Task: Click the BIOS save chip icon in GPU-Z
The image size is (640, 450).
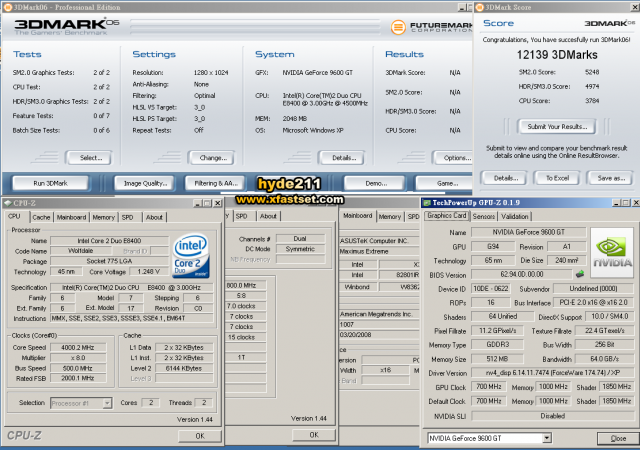Action: [x=580, y=274]
